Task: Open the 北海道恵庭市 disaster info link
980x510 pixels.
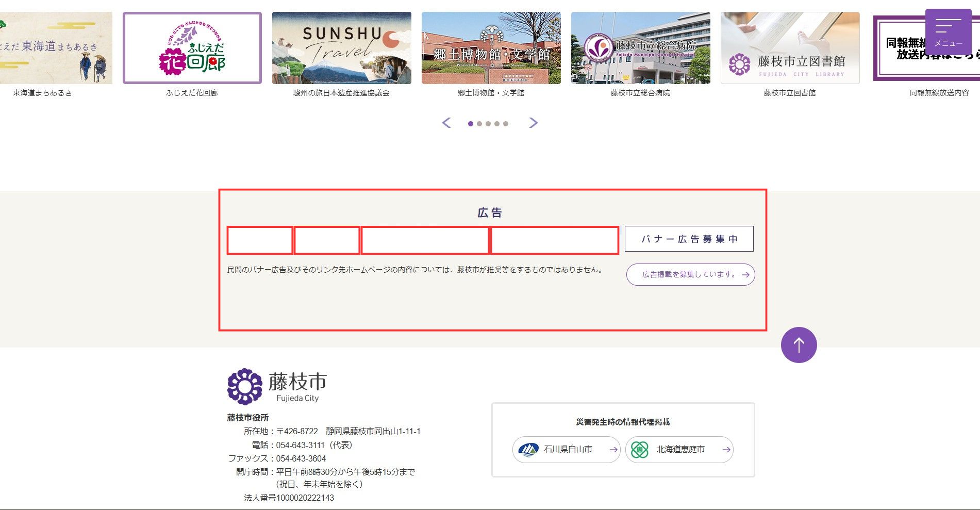Action: click(679, 450)
